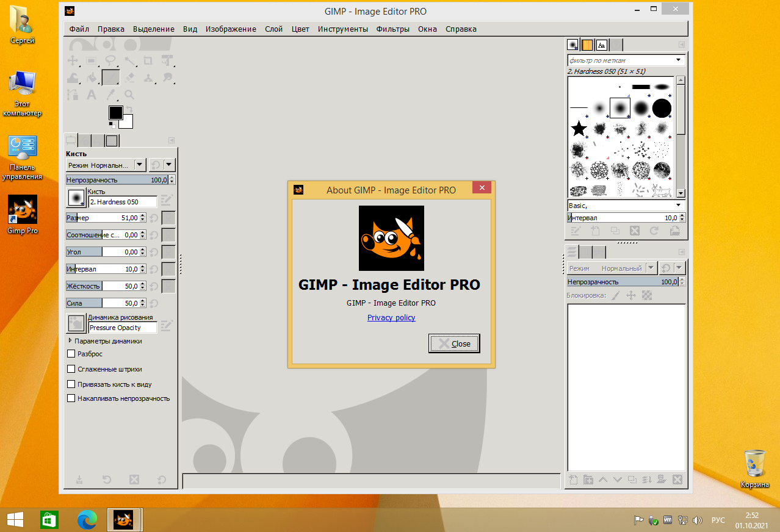Select the Color Picker eyedropper tool
780x532 pixels.
tap(110, 95)
